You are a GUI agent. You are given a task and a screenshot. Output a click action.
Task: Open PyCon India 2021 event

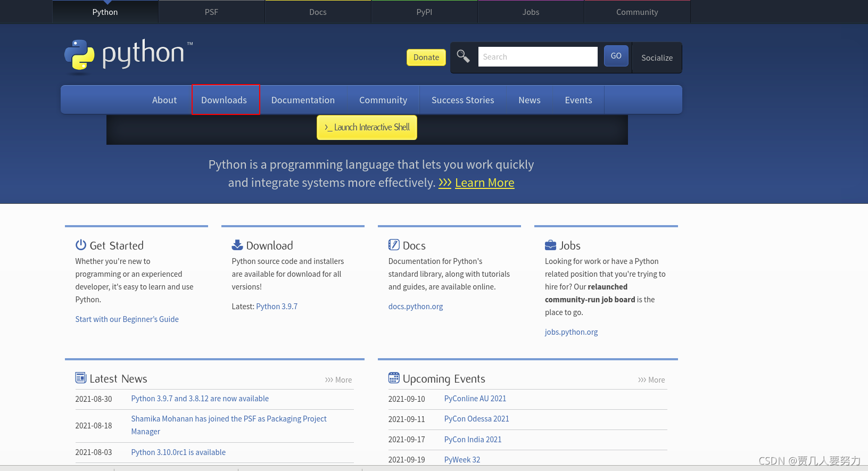click(x=473, y=440)
